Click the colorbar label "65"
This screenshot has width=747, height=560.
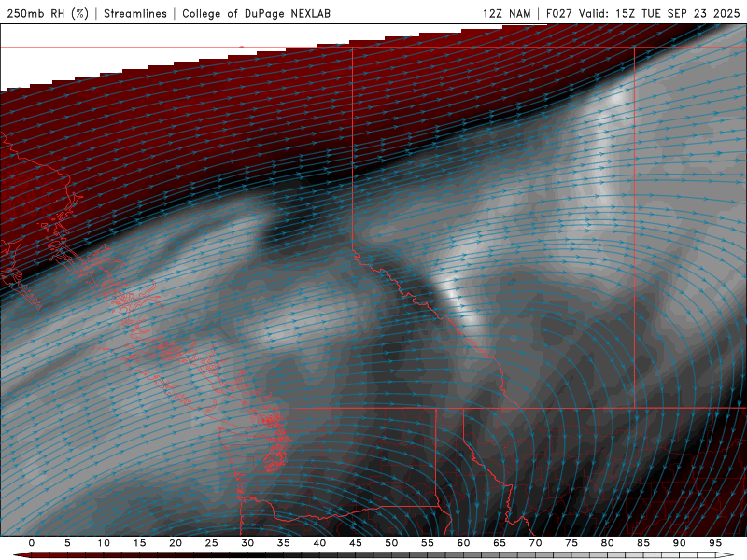pyautogui.click(x=500, y=543)
